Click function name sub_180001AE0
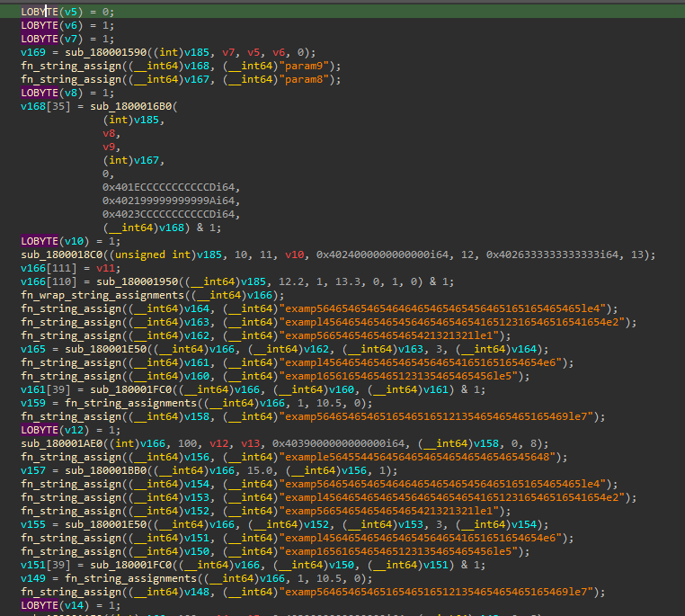The height and width of the screenshot is (616, 685). coord(62,444)
